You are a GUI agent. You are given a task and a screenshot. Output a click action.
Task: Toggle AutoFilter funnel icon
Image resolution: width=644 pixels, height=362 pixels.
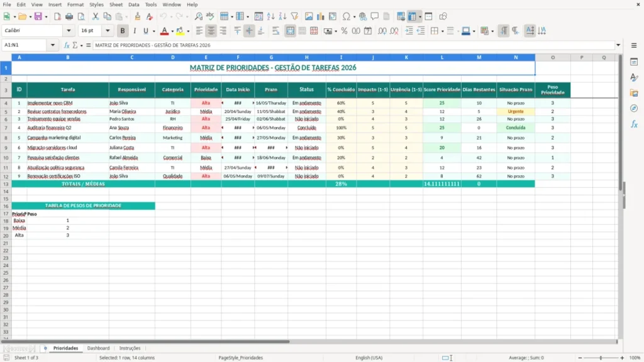click(x=294, y=16)
